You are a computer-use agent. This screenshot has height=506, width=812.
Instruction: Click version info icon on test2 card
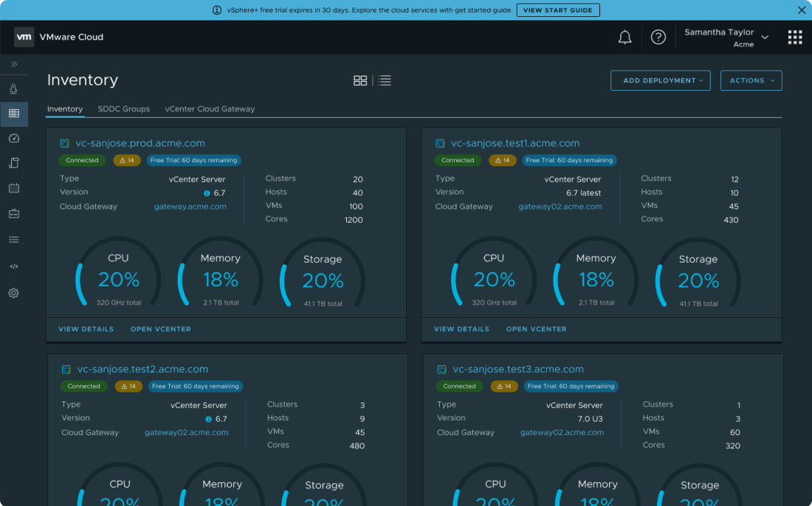point(208,419)
